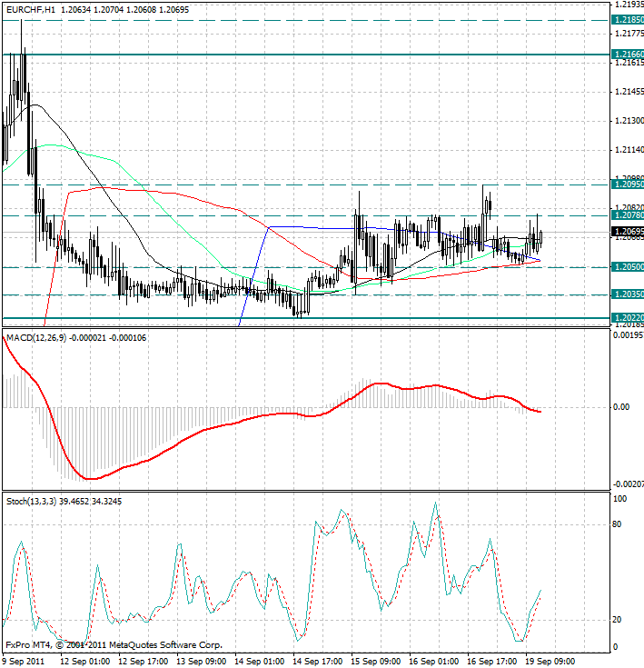The image size is (644, 668).
Task: Click the Stochastic scale 100 value
Action: 619,498
